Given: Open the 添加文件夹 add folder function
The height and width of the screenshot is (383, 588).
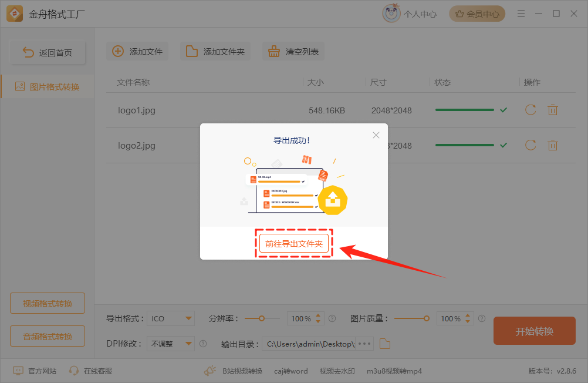Looking at the screenshot, I should (215, 51).
